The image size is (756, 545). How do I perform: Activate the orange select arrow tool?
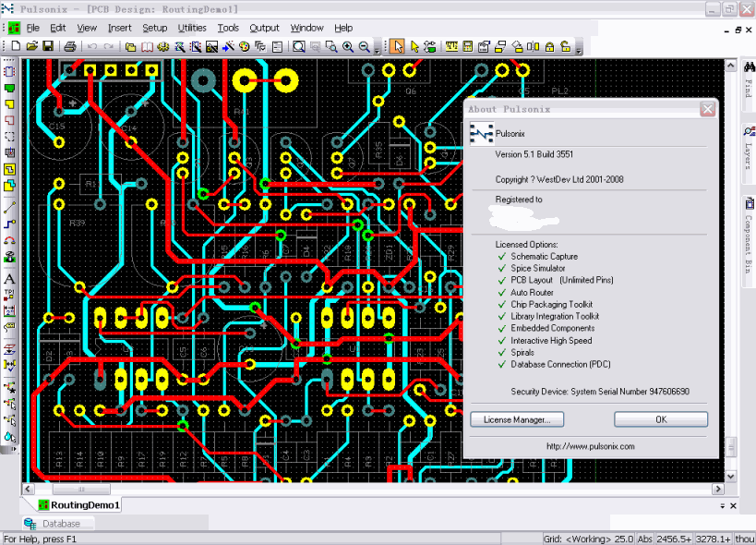point(397,46)
